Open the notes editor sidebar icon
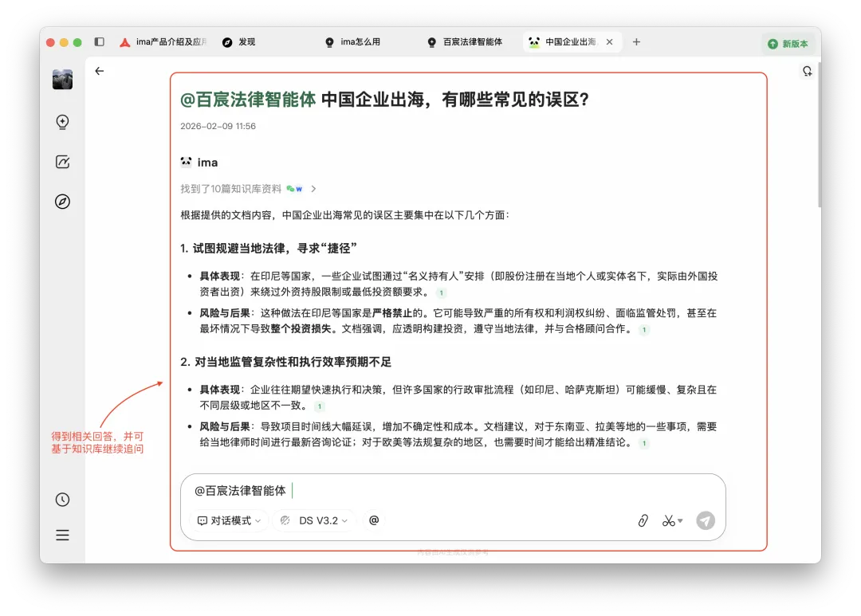This screenshot has width=861, height=616. pyautogui.click(x=63, y=162)
